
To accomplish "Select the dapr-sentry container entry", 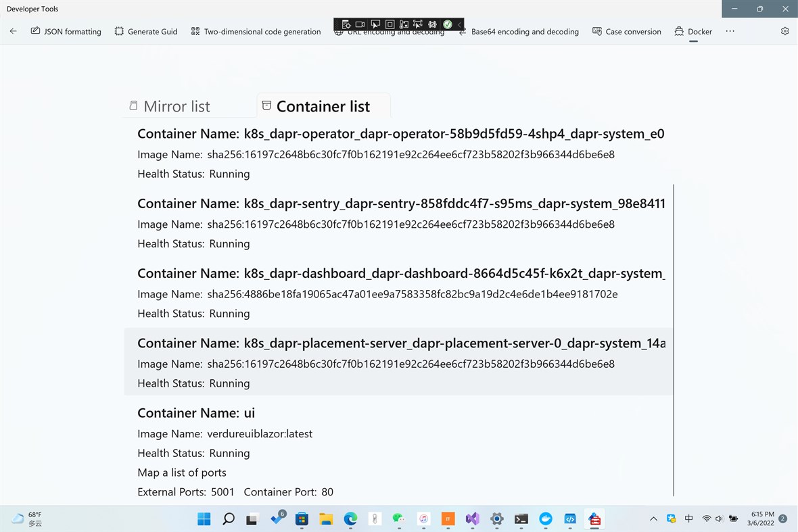I will coord(398,223).
